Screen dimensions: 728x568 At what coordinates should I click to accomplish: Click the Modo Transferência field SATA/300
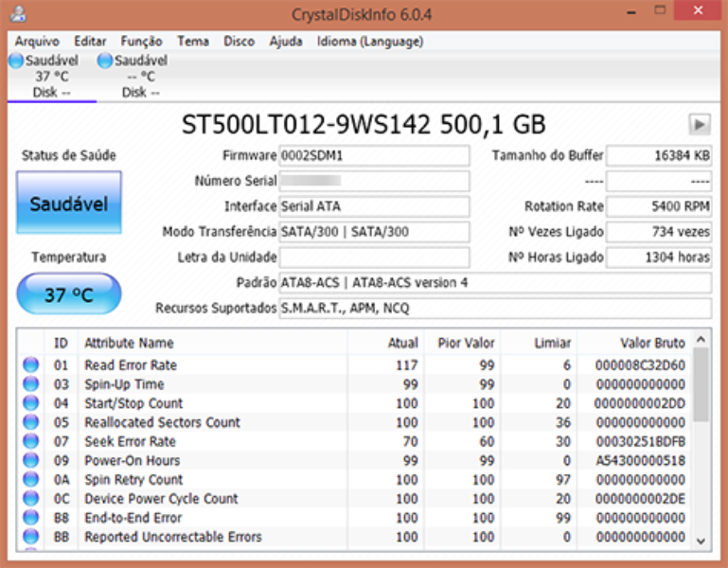click(x=374, y=232)
